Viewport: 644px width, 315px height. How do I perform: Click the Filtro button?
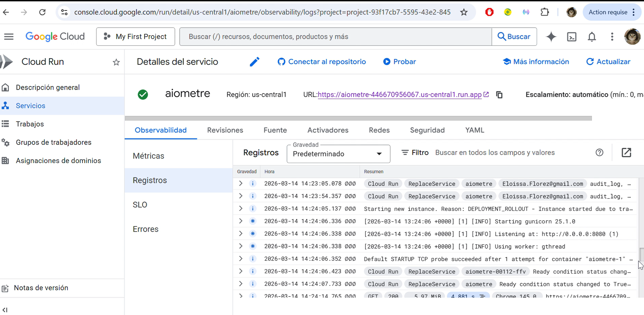click(x=415, y=153)
